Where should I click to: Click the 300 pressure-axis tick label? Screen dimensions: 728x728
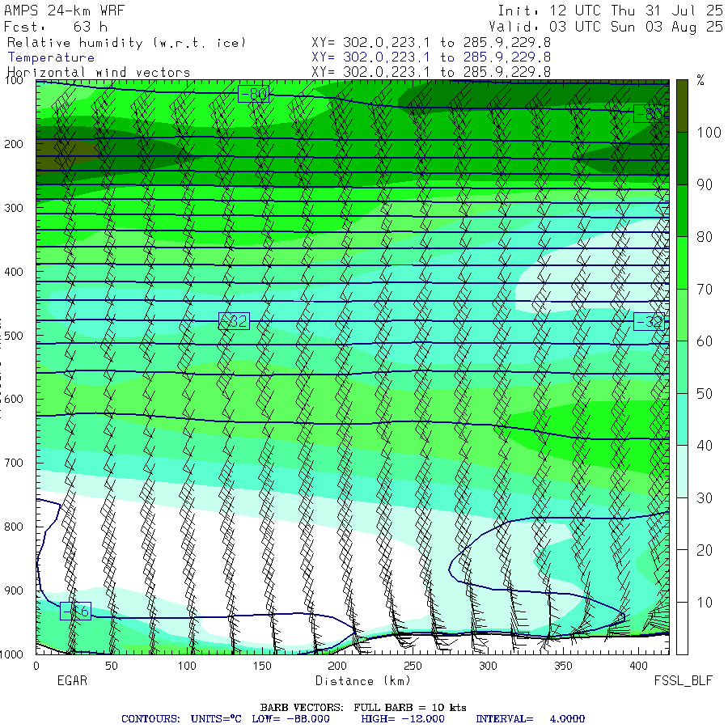(x=14, y=208)
